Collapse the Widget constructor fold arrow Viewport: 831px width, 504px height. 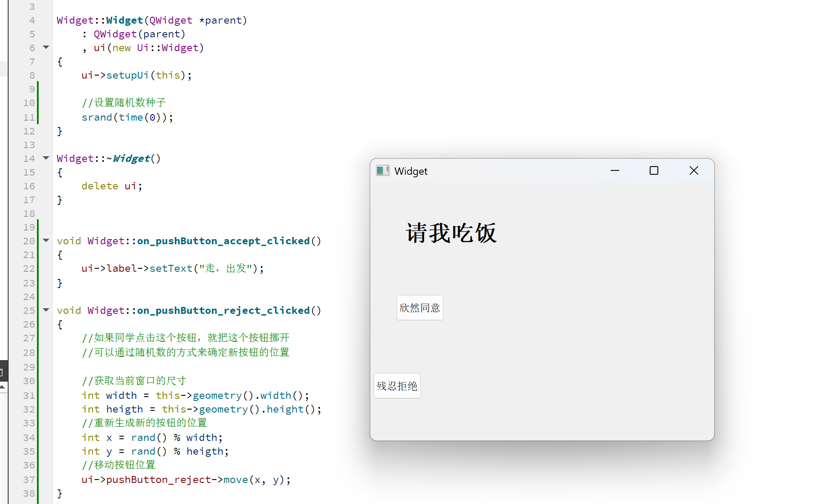(46, 47)
